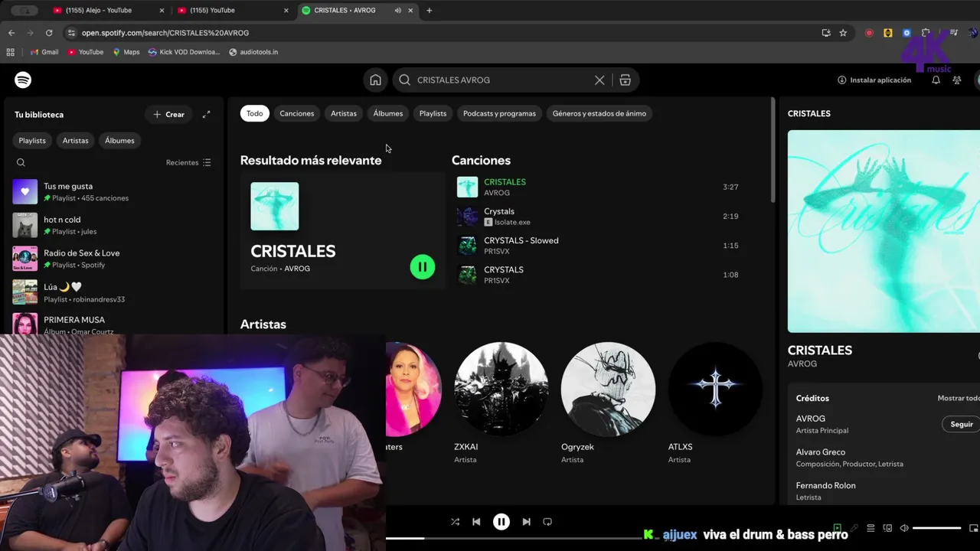
Task: Toggle shuffle in the player bar
Action: (455, 522)
